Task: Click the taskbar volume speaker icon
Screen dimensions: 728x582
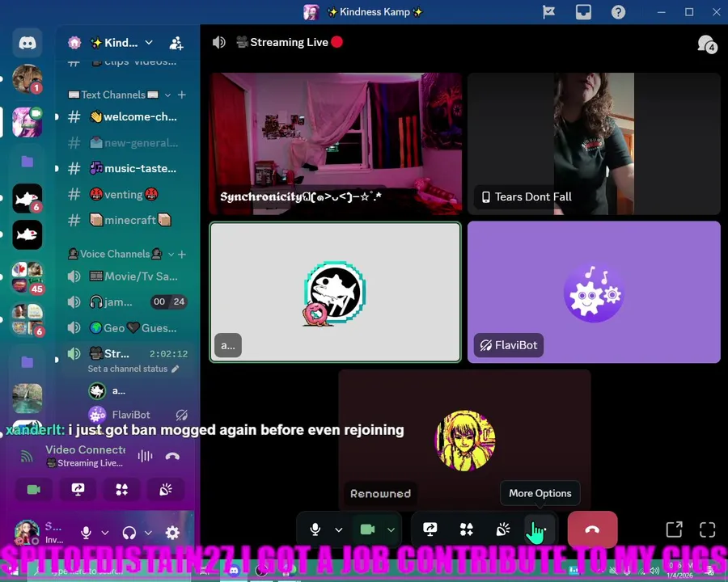Action: pos(654,571)
